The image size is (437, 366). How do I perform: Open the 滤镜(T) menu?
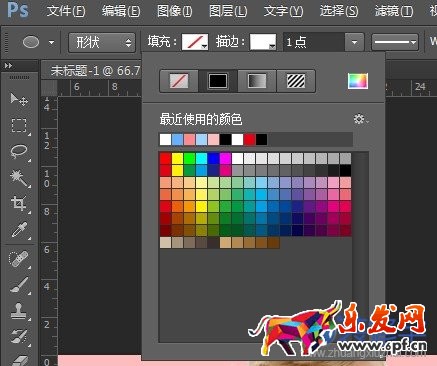tap(394, 11)
